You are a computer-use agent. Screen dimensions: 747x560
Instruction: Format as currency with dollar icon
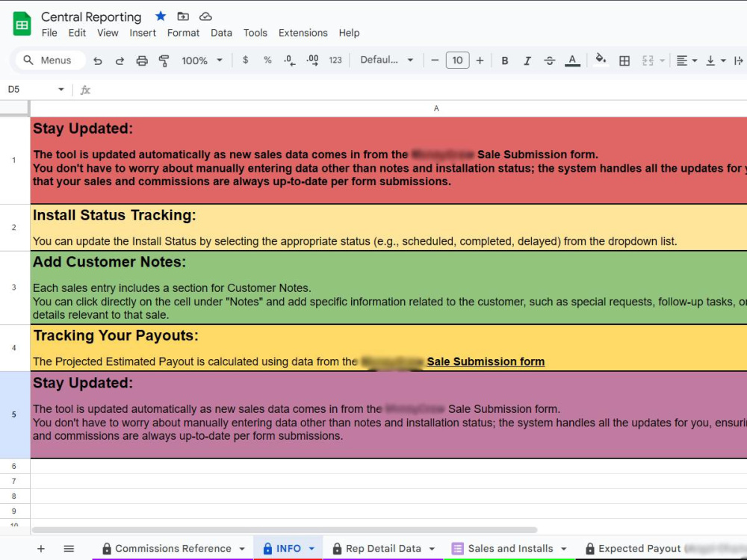(x=245, y=60)
